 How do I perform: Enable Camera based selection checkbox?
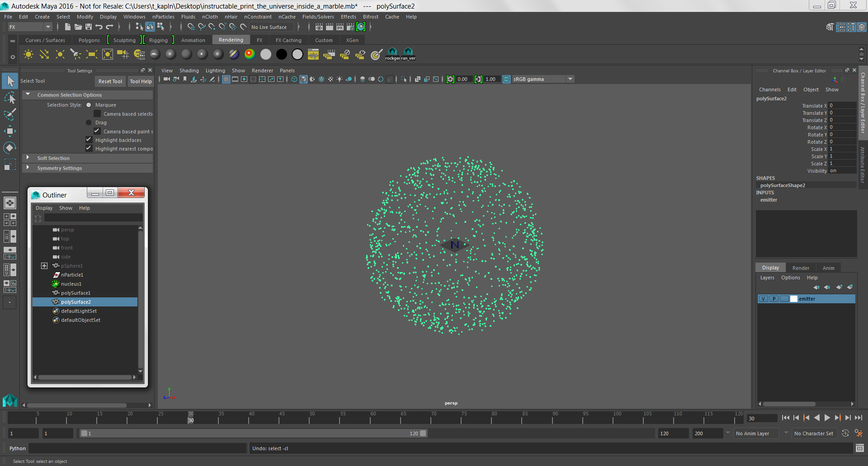point(97,113)
